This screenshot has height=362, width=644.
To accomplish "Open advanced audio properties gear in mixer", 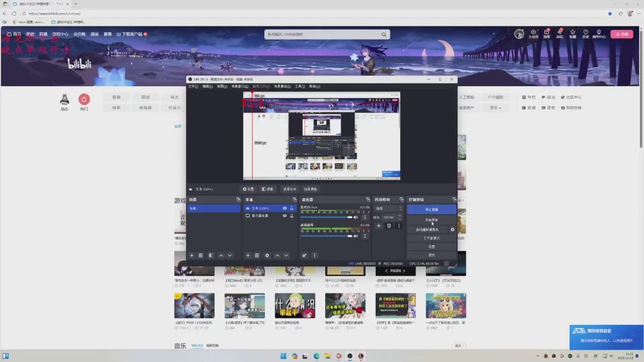I will pos(304,255).
